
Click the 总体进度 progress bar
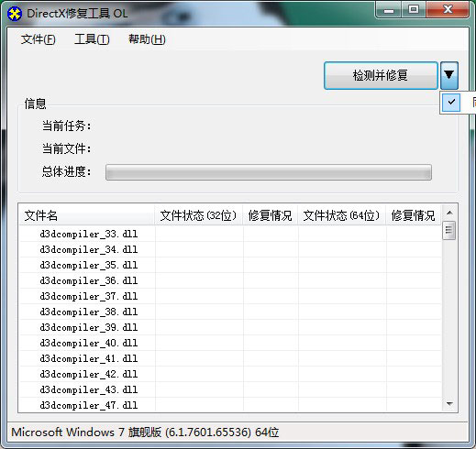(269, 172)
